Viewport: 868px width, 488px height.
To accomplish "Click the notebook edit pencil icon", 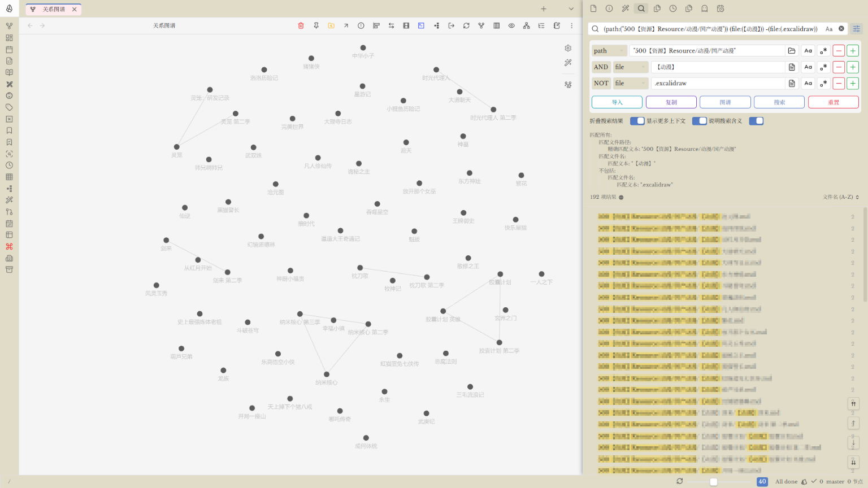I will (557, 25).
